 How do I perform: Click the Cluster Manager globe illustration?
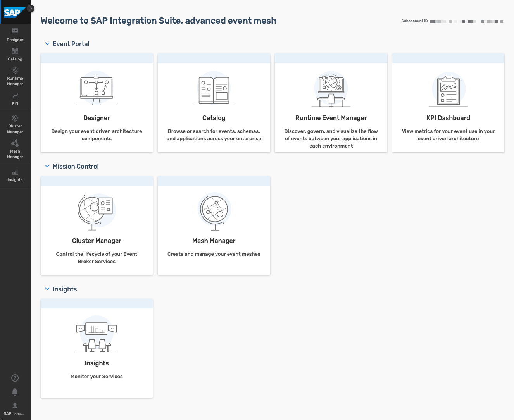tap(97, 212)
